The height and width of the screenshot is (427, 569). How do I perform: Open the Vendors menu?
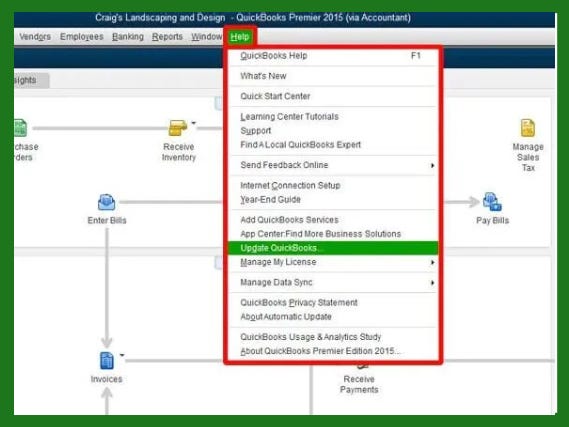point(35,37)
